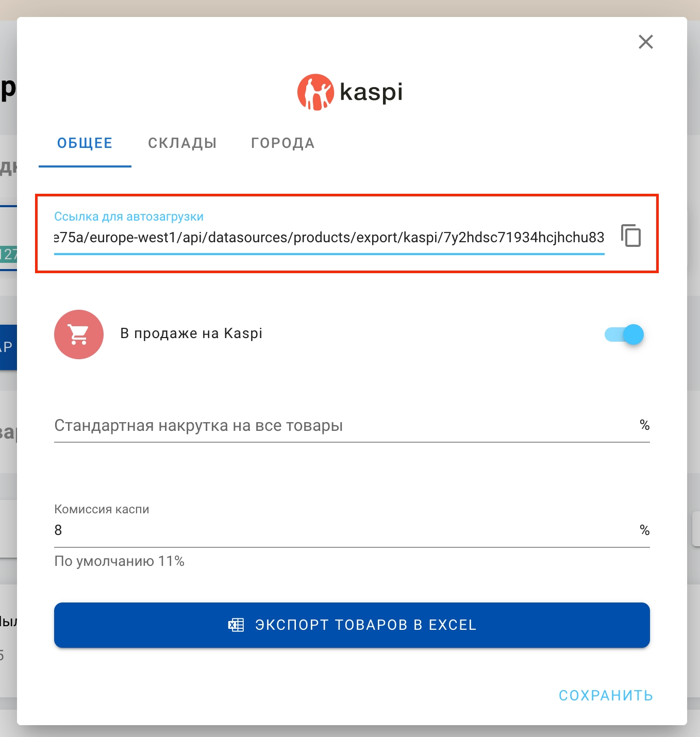The height and width of the screenshot is (737, 700).
Task: Toggle the "В продаже на Kaspi" switch
Action: coord(624,334)
